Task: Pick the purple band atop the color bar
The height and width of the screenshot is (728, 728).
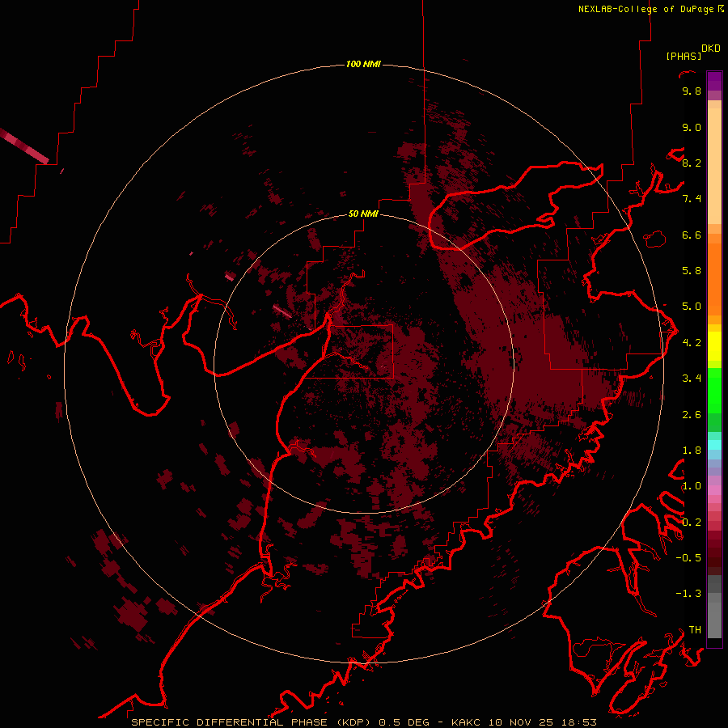Action: 714,81
